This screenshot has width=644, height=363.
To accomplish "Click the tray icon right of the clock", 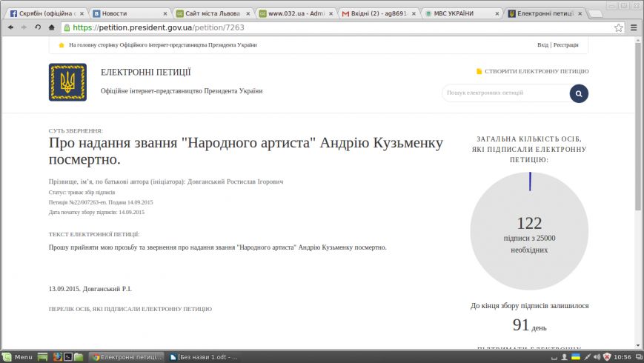I will 639,357.
